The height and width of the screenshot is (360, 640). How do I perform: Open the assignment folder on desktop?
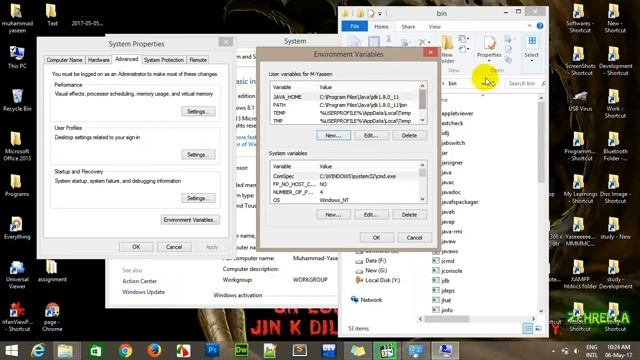52,271
